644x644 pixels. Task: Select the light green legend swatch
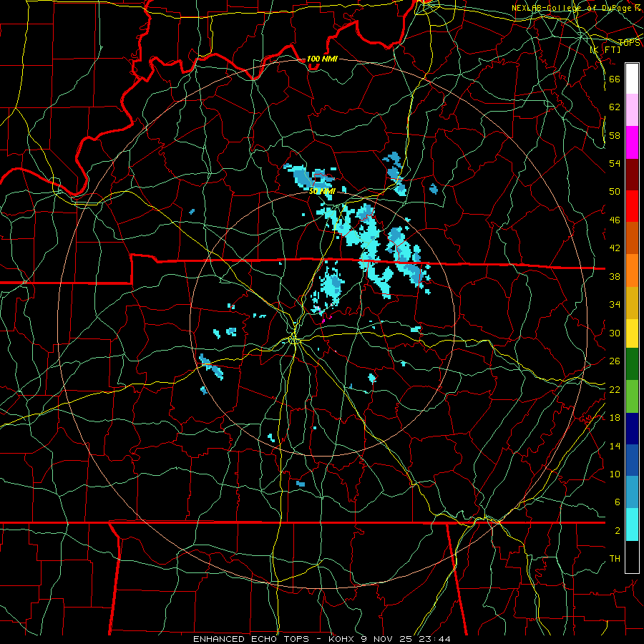coord(632,396)
